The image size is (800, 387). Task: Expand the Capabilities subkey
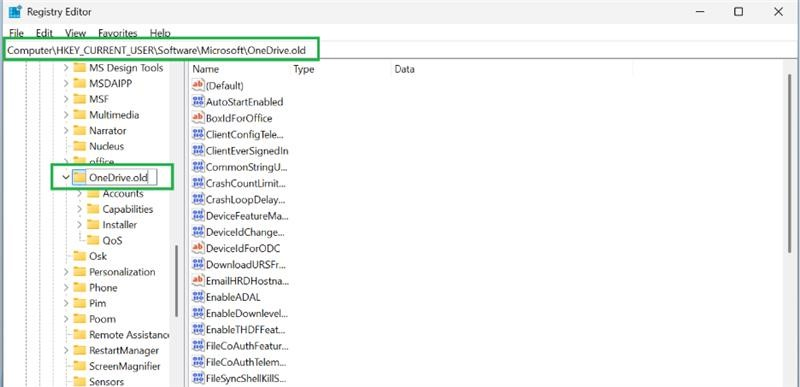(x=79, y=209)
